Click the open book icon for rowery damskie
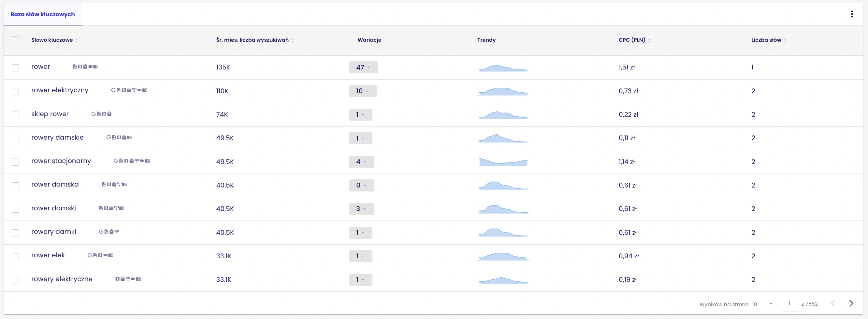This screenshot has height=319, width=868. 130,137
